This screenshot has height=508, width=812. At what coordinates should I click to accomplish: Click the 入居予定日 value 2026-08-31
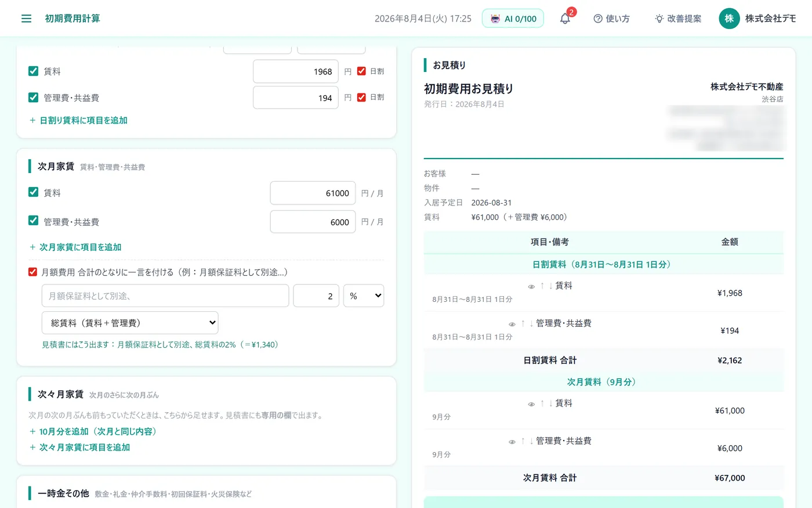pos(491,203)
